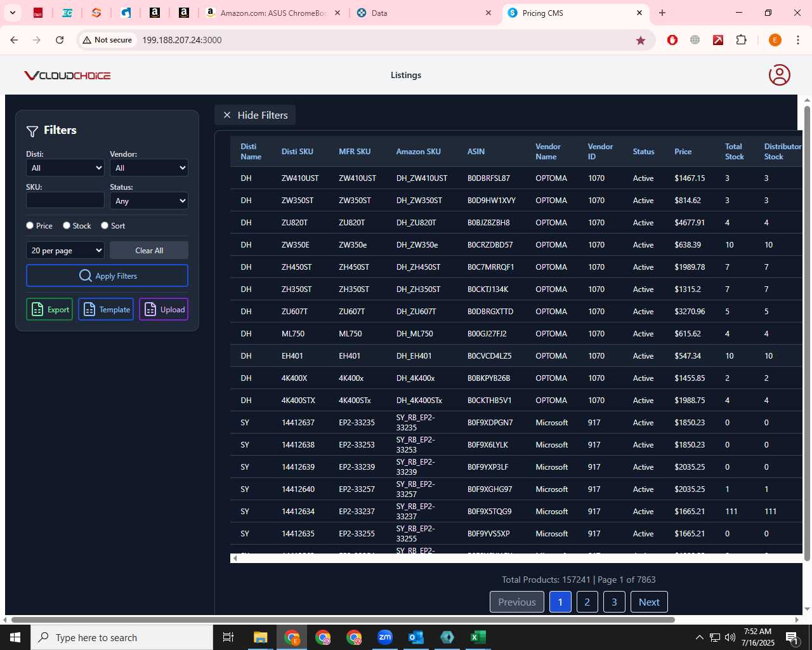Click the Total Stock column header
This screenshot has width=812, height=650.
coord(735,152)
